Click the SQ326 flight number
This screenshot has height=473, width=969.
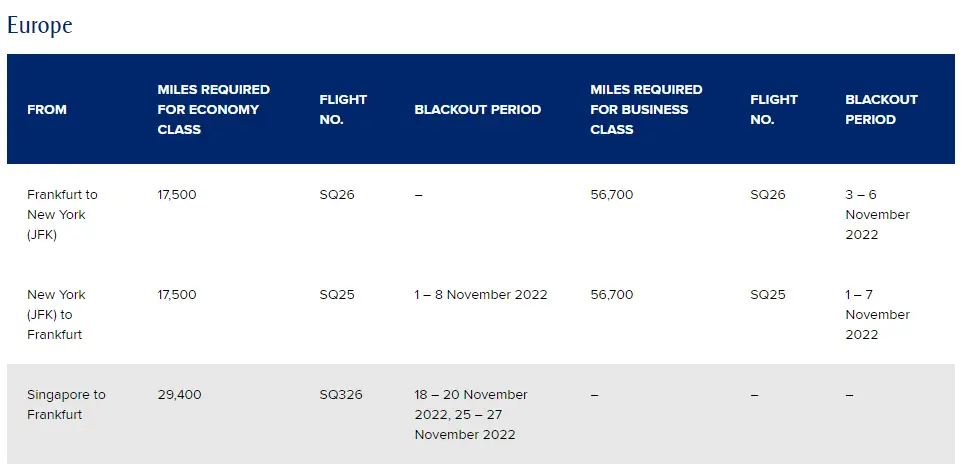[341, 394]
